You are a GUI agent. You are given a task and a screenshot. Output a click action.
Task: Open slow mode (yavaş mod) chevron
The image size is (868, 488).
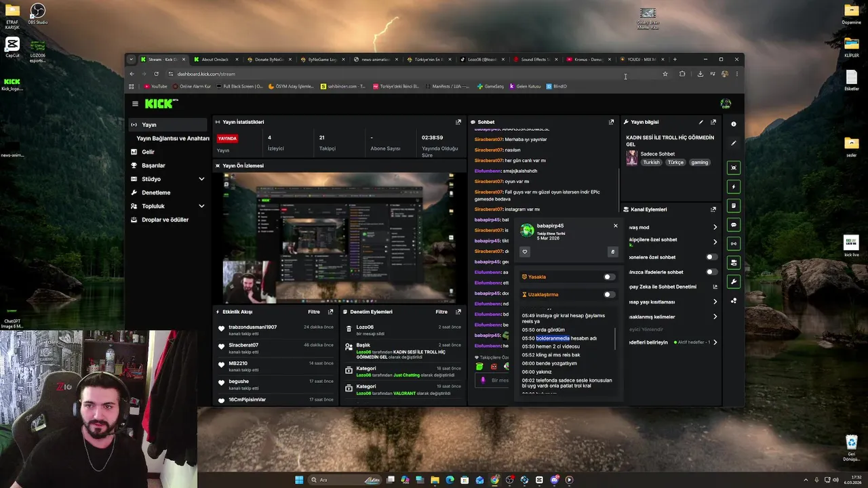(x=715, y=227)
